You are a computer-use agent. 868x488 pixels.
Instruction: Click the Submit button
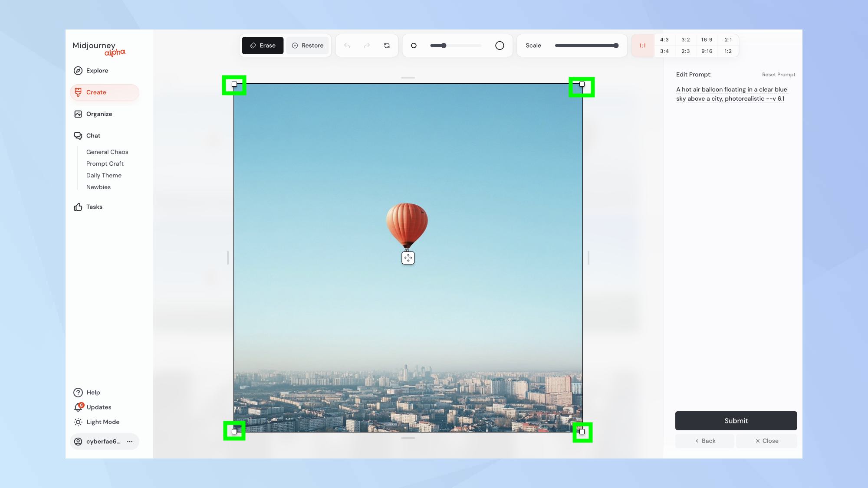pyautogui.click(x=736, y=421)
